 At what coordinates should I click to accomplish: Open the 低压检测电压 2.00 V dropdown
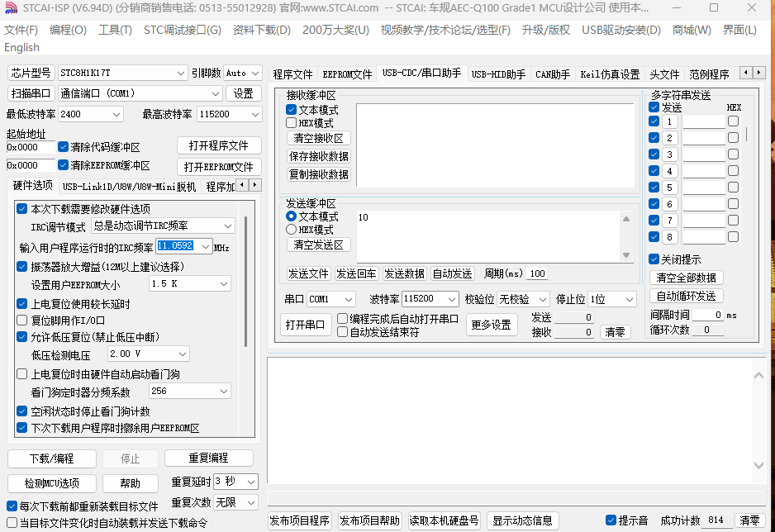point(183,354)
